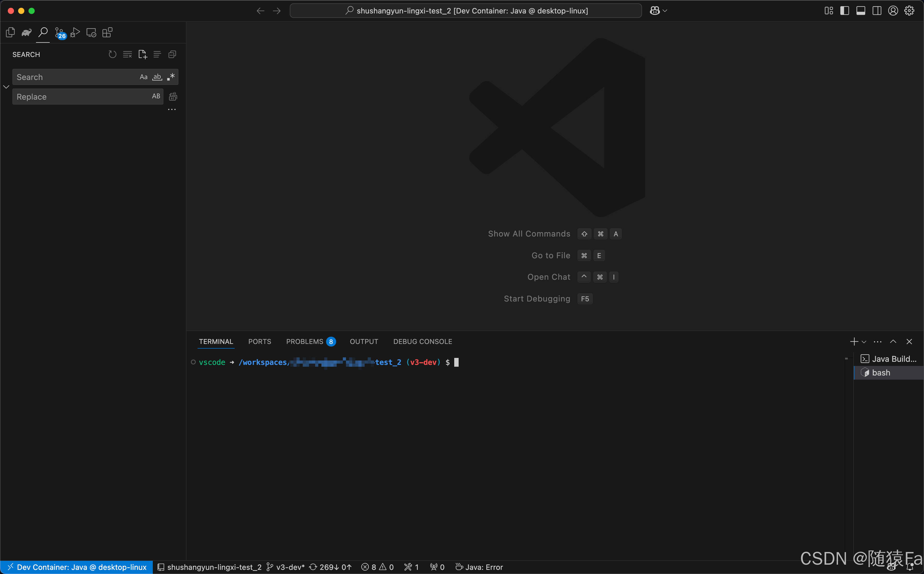924x574 pixels.
Task: Open the Explorer view icon
Action: click(11, 33)
